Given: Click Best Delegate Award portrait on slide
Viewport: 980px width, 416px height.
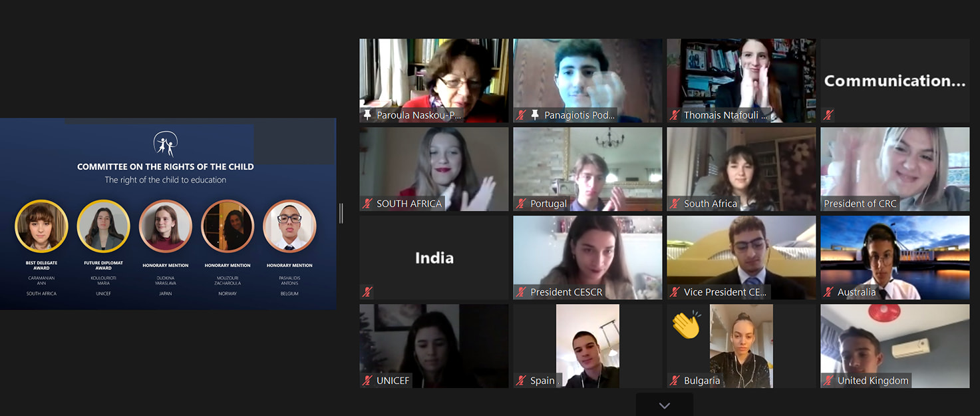Looking at the screenshot, I should click(x=41, y=226).
